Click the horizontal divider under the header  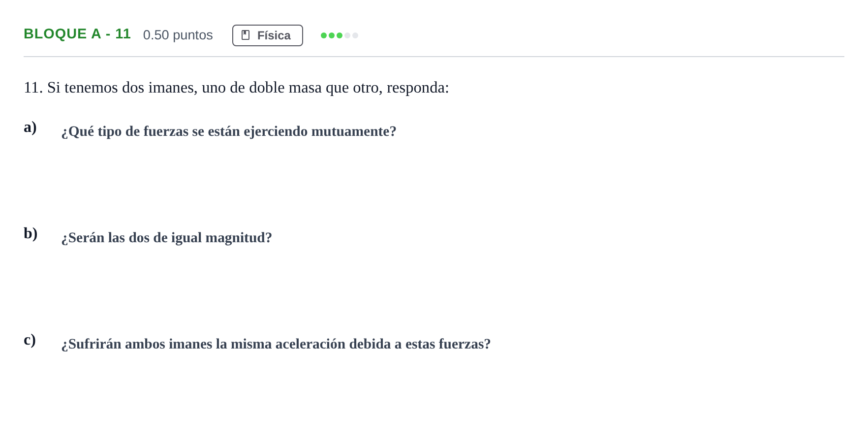click(434, 57)
